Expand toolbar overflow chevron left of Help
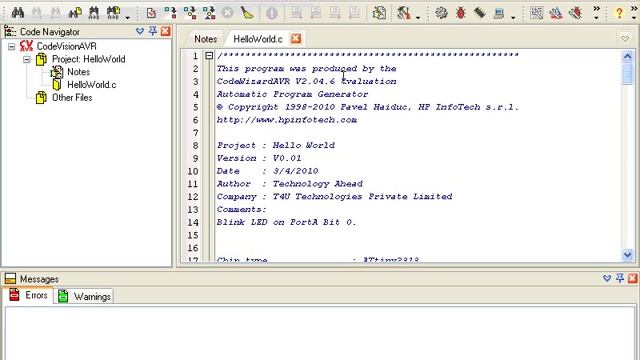Image resolution: width=640 pixels, height=360 pixels. (596, 12)
